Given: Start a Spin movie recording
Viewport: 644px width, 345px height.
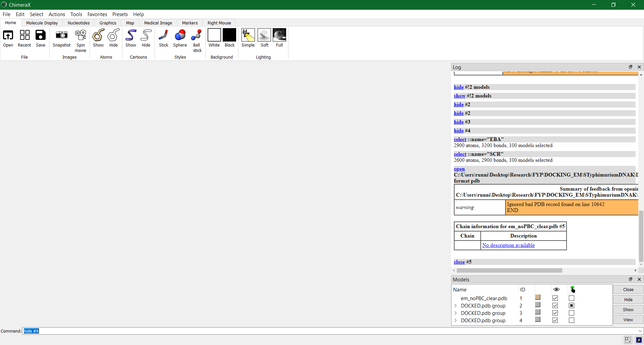Looking at the screenshot, I should click(80, 35).
